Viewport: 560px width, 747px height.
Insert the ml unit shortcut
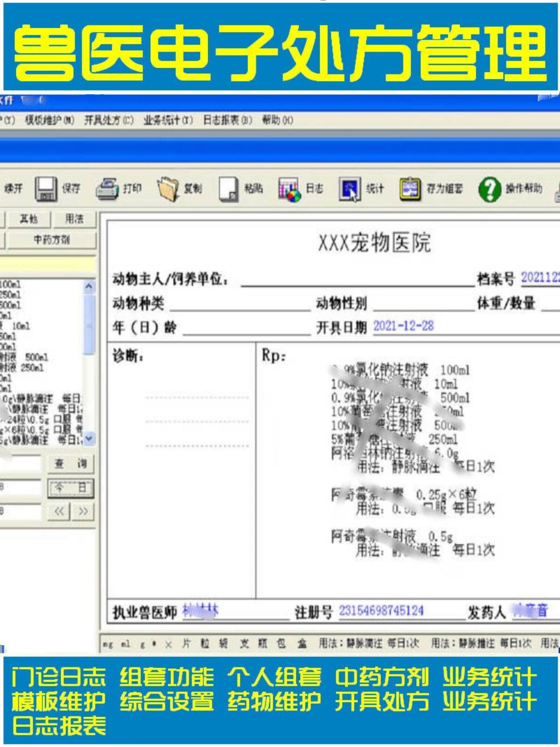tap(125, 644)
